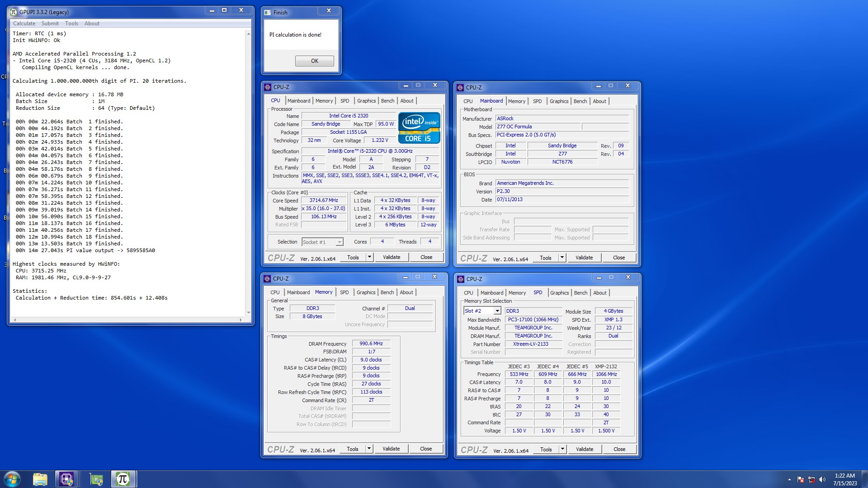Switch to Bench tab in CPU window

click(x=388, y=101)
